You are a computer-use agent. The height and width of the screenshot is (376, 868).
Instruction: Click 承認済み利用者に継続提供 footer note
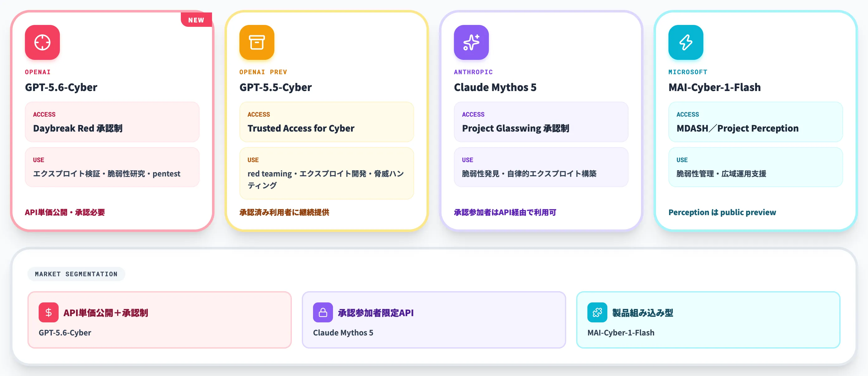pos(284,212)
